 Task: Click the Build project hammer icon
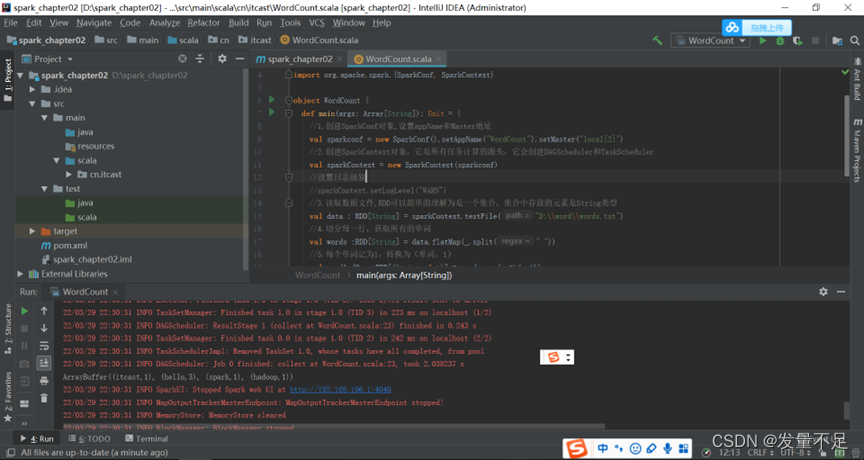[x=657, y=41]
